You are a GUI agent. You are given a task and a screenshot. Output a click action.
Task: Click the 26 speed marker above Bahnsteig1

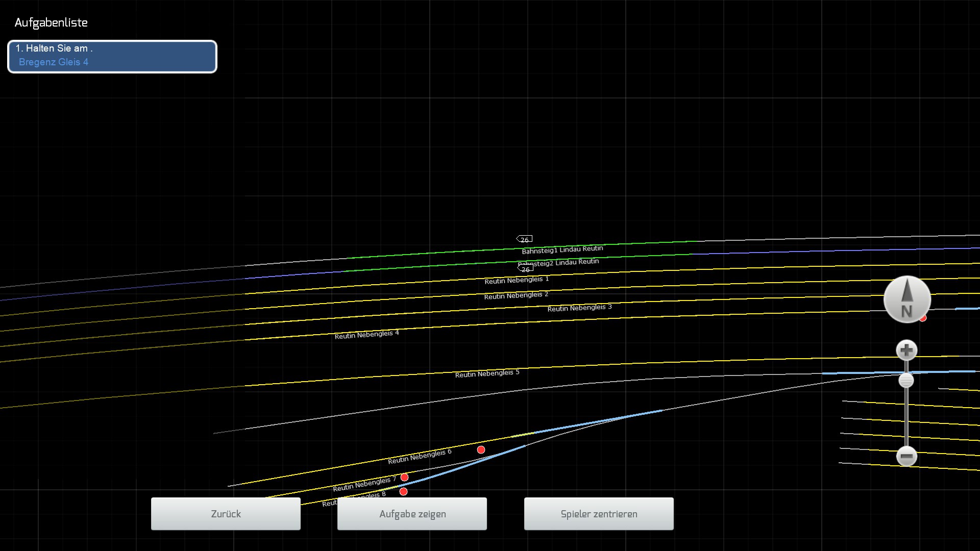524,239
